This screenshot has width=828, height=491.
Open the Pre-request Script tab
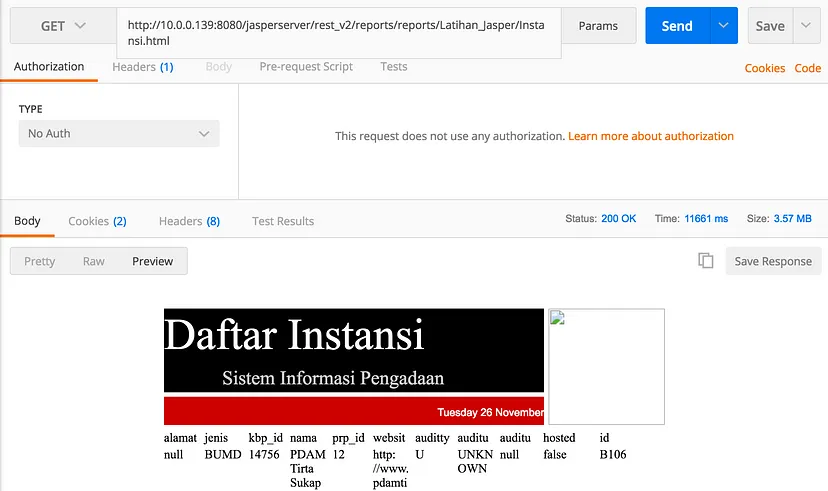(x=306, y=67)
